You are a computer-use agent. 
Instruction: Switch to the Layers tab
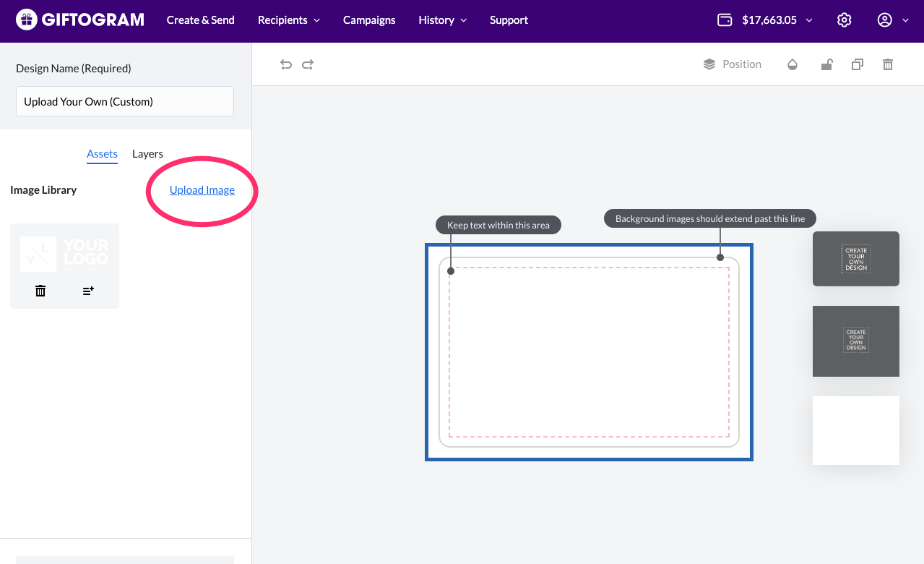pos(147,154)
